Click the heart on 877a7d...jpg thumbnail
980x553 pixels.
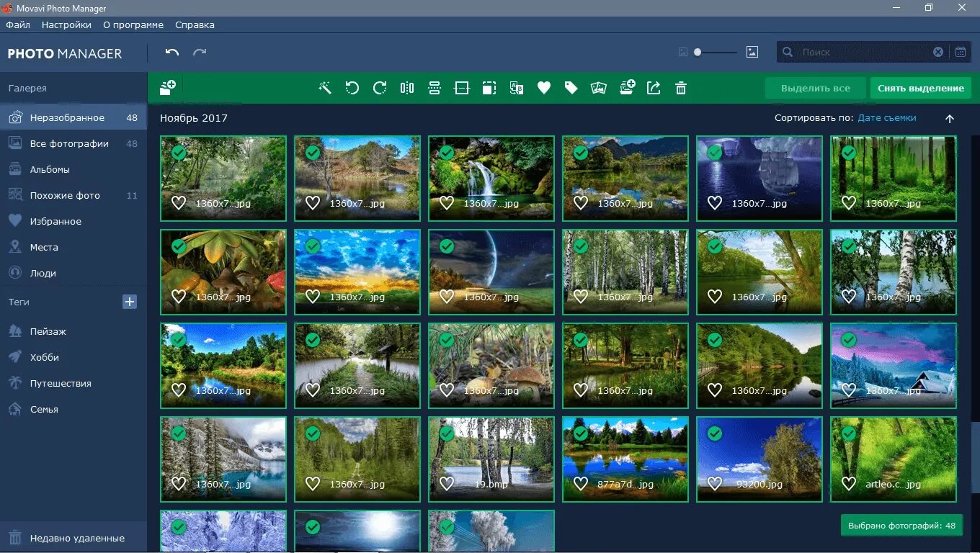pos(581,484)
